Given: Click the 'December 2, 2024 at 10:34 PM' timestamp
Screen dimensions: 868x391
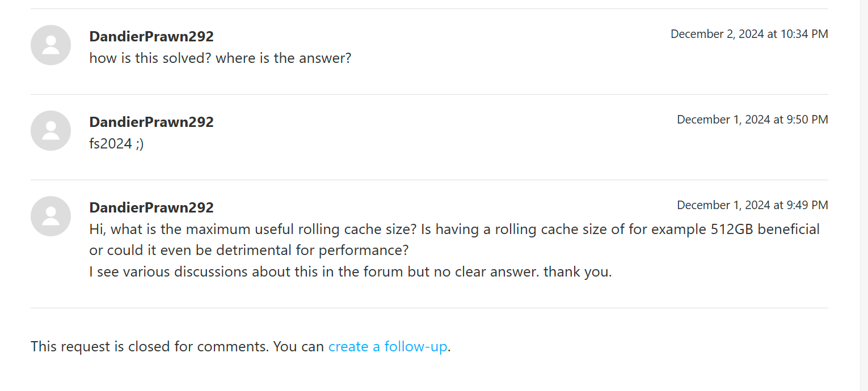Looking at the screenshot, I should 749,34.
